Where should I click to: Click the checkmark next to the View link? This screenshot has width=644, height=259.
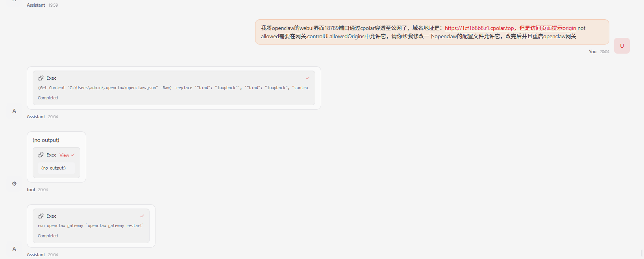[73, 155]
